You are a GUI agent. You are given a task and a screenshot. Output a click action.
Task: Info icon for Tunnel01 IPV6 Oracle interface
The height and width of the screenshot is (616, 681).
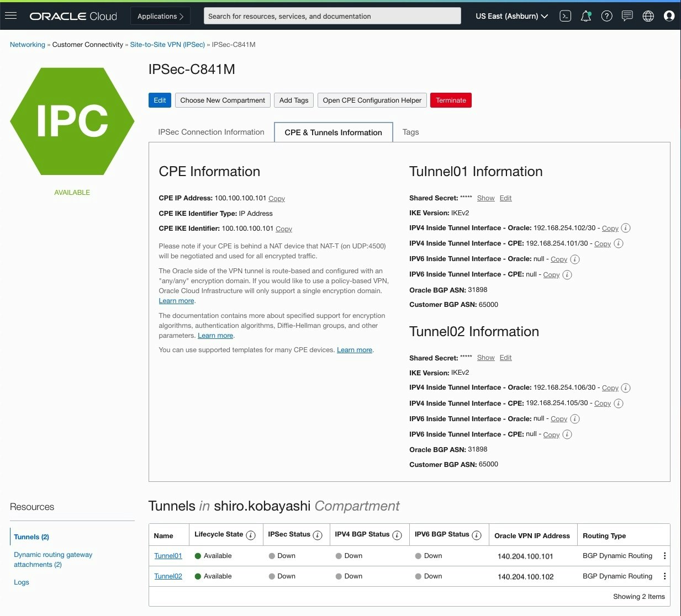coord(575,259)
